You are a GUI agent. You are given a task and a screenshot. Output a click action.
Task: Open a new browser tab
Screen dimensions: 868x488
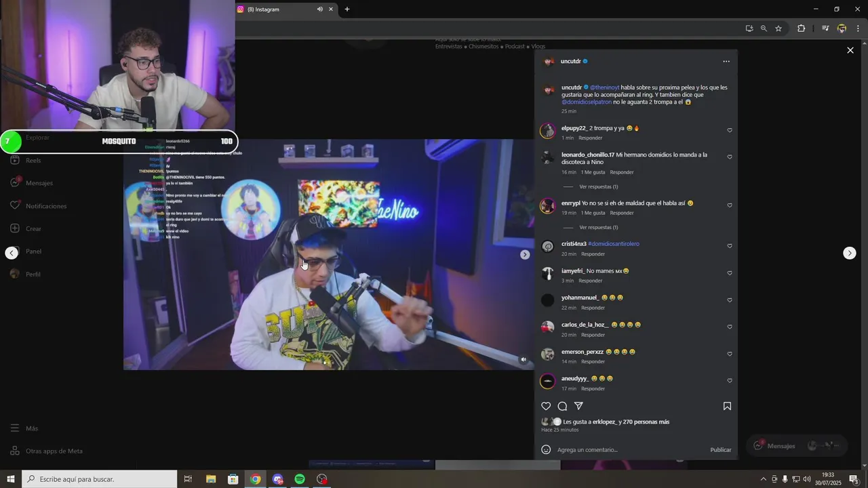(347, 9)
